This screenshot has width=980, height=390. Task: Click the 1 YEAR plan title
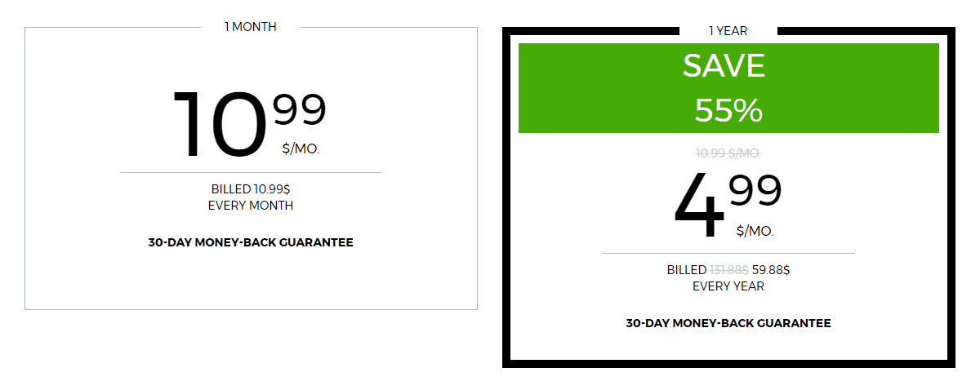[728, 31]
